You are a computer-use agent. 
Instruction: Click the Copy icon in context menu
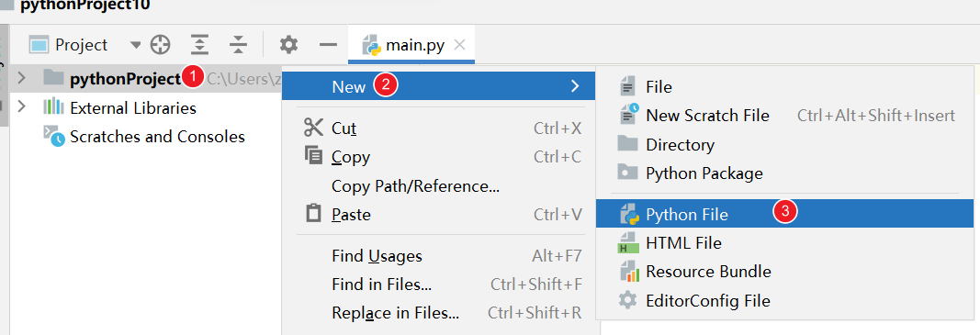(312, 155)
